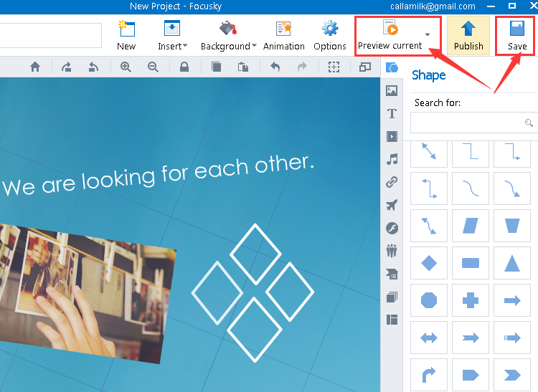The image size is (538, 392).
Task: Rotate clockwise icon in toolbar
Action: (x=66, y=67)
